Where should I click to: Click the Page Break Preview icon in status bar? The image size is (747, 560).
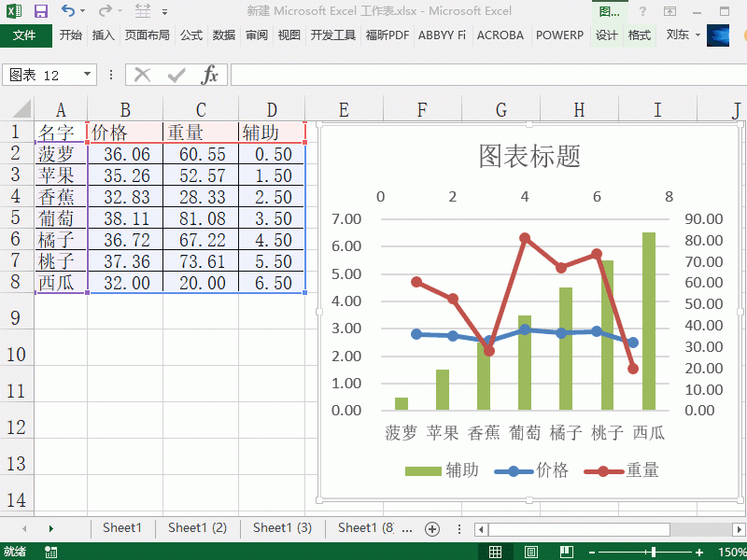(x=566, y=551)
